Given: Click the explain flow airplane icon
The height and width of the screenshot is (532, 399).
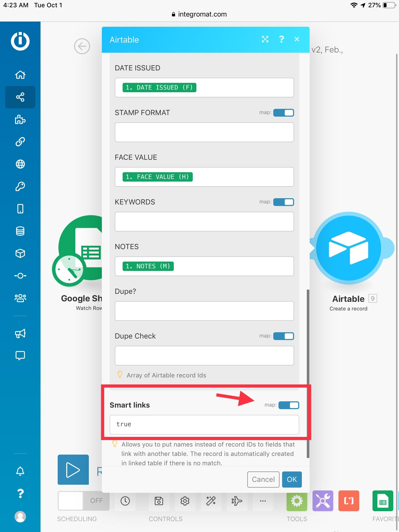Looking at the screenshot, I should 237,501.
